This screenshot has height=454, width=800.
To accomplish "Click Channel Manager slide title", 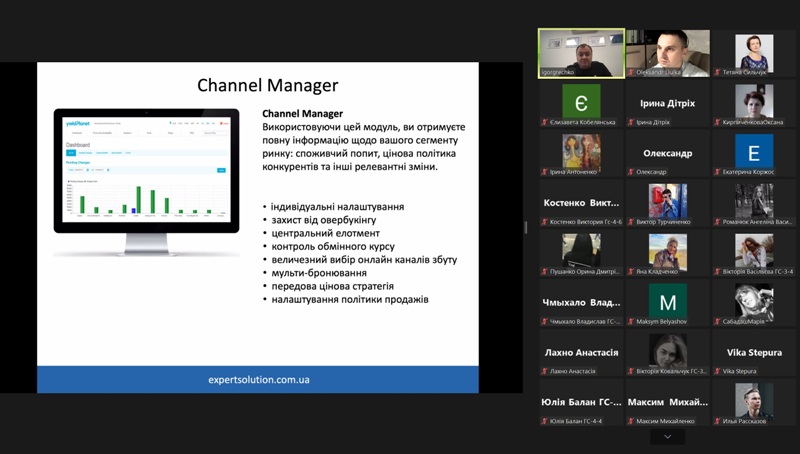I will pyautogui.click(x=267, y=85).
